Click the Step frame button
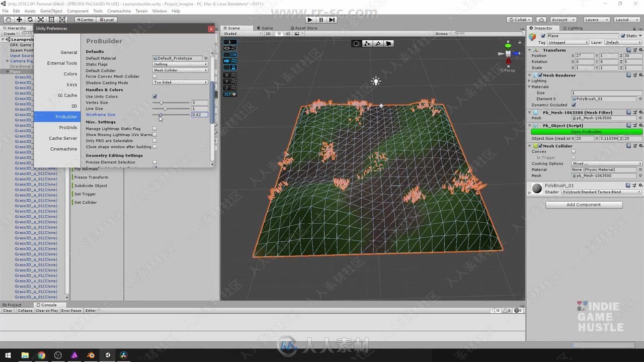Viewport: 644px width, 362px height. [332, 20]
